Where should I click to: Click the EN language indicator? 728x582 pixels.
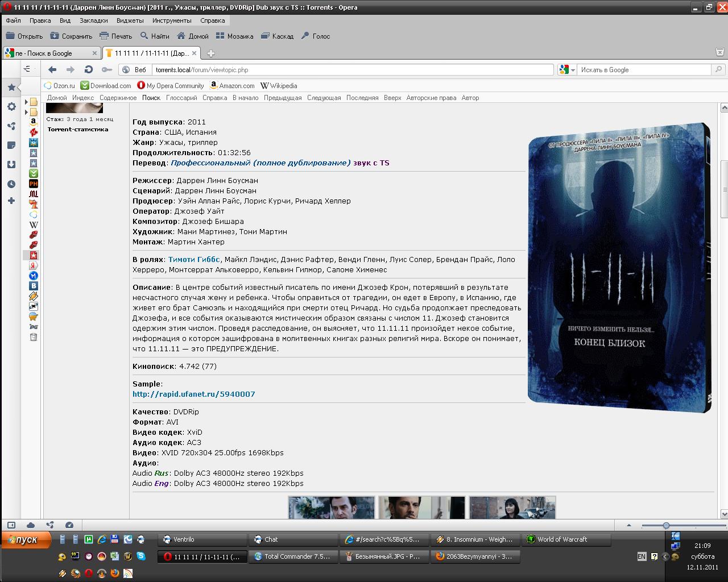642,556
